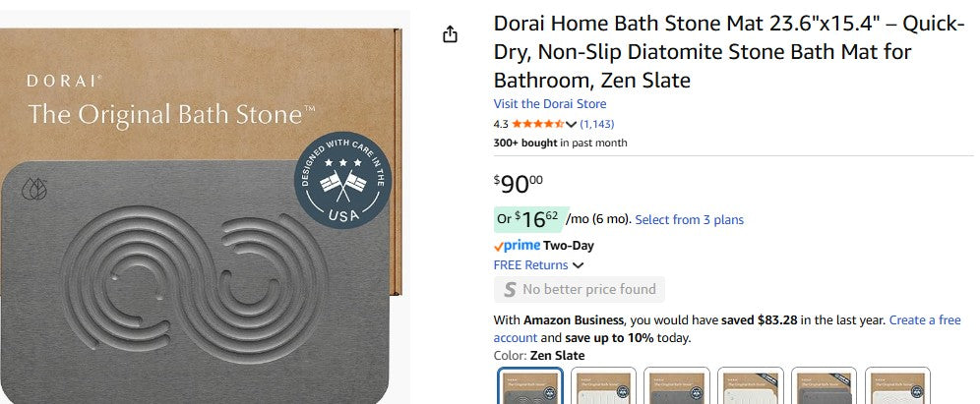Click the Prime logo badge
The width and height of the screenshot is (980, 404).
point(517,246)
